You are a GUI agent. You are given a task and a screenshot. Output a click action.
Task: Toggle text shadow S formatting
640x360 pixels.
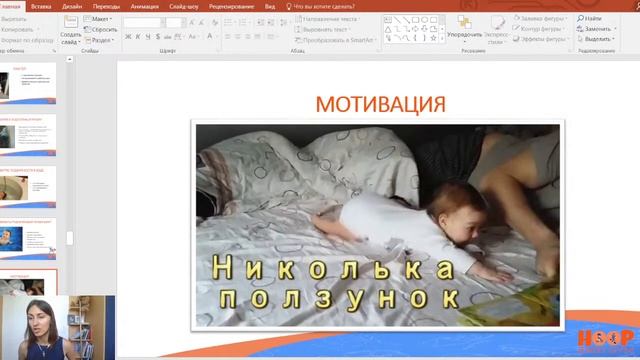click(158, 37)
